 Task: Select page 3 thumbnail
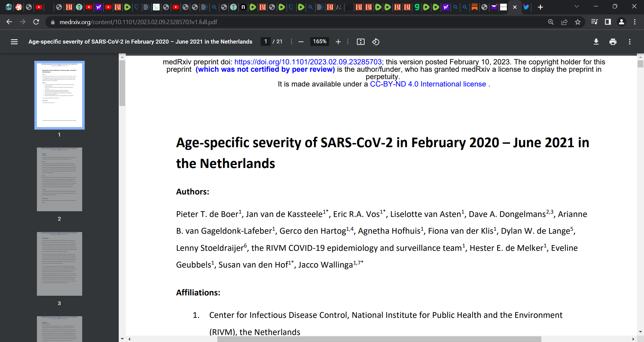coord(59,264)
